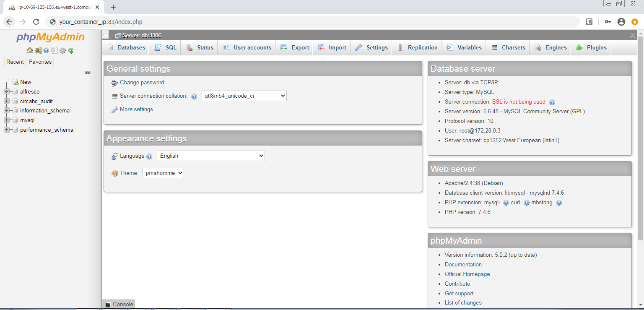The image size is (644, 310).
Task: Reload navigation panel with green refresh icon
Action: tap(71, 50)
